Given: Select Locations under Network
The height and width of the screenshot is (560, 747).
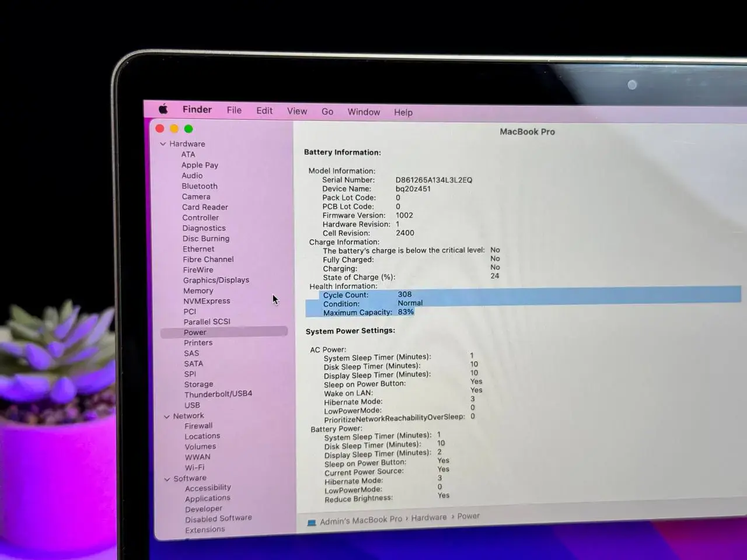Looking at the screenshot, I should click(x=203, y=436).
